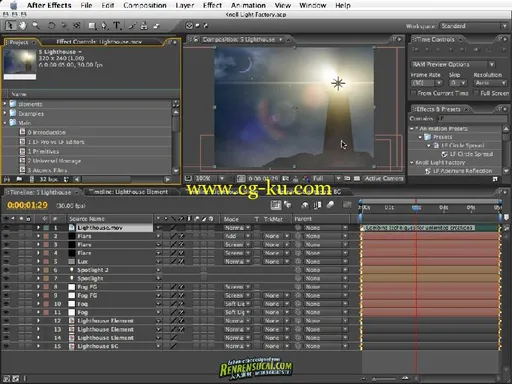The width and height of the screenshot is (512, 384).
Task: Select the Brush tool
Action: (x=132, y=26)
